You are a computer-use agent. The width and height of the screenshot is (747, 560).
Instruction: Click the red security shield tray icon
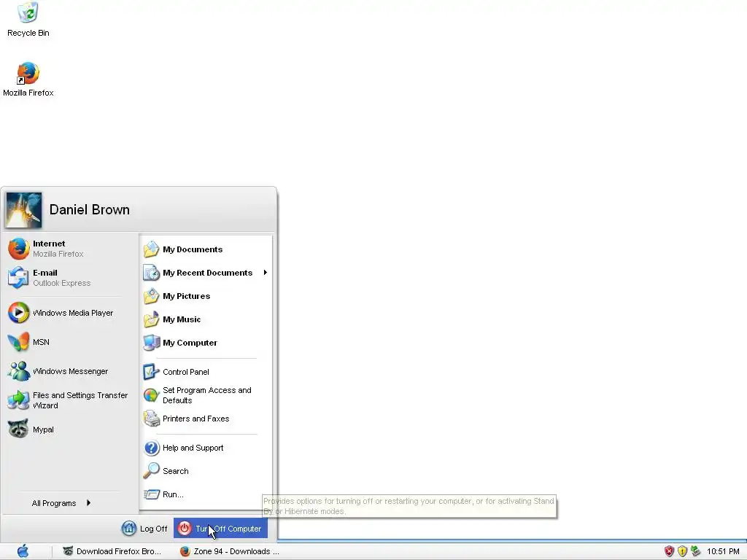pos(670,551)
